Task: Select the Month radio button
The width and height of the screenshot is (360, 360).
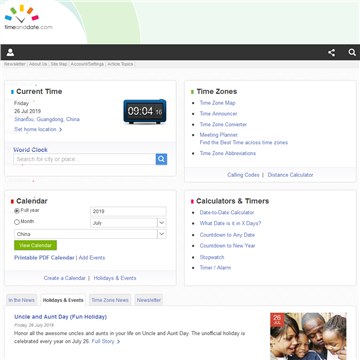Action: coord(17,222)
